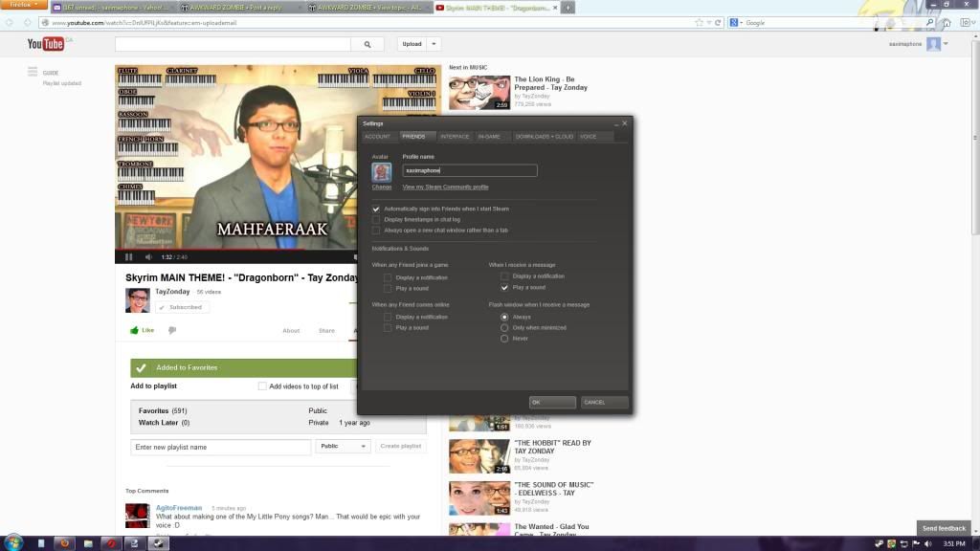Image resolution: width=980 pixels, height=551 pixels.
Task: Enable display timestamps in chat log
Action: pos(376,219)
